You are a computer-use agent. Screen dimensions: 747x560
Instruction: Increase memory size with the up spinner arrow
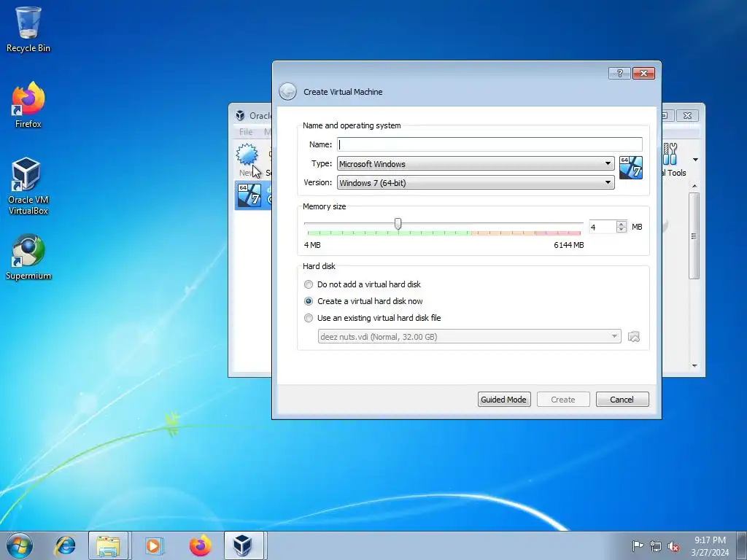[622, 224]
